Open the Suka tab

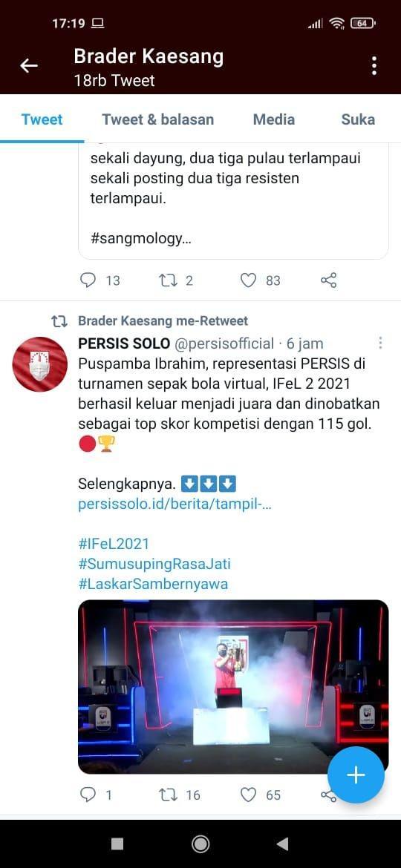click(358, 119)
